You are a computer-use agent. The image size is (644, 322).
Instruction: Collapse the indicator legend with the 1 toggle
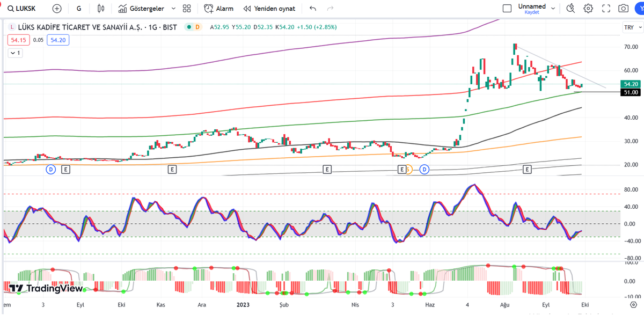[15, 53]
